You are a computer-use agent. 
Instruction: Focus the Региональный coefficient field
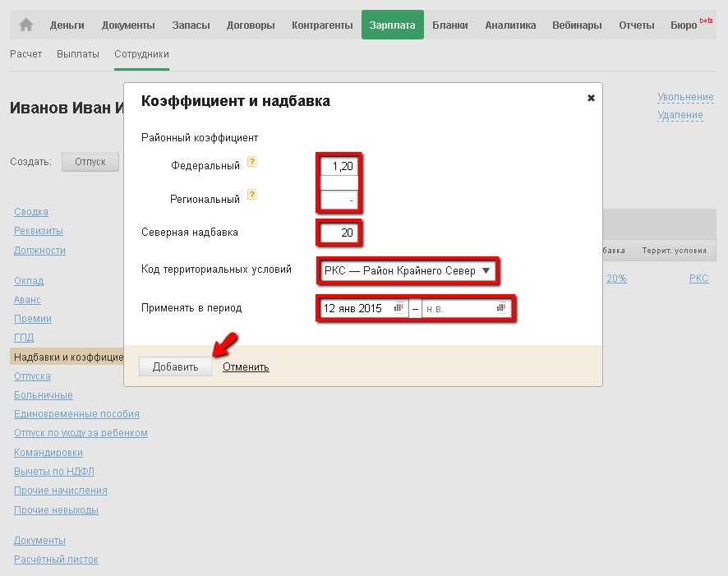coord(339,200)
